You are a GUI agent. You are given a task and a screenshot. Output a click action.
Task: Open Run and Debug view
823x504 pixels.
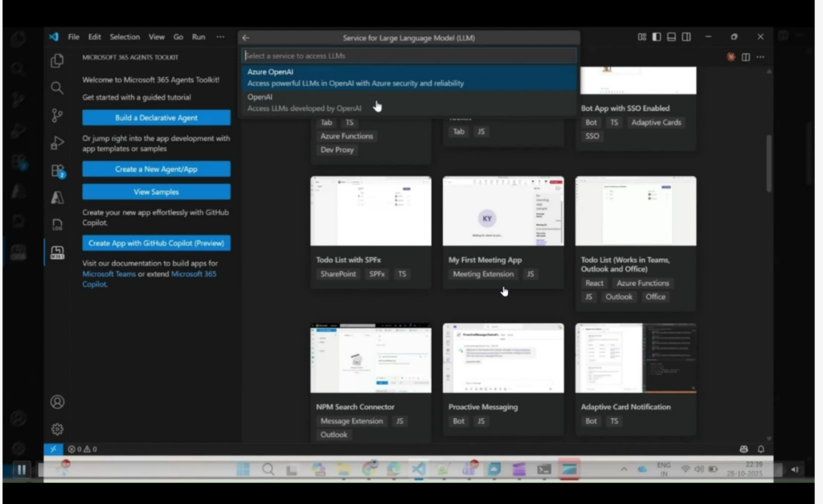pos(57,143)
